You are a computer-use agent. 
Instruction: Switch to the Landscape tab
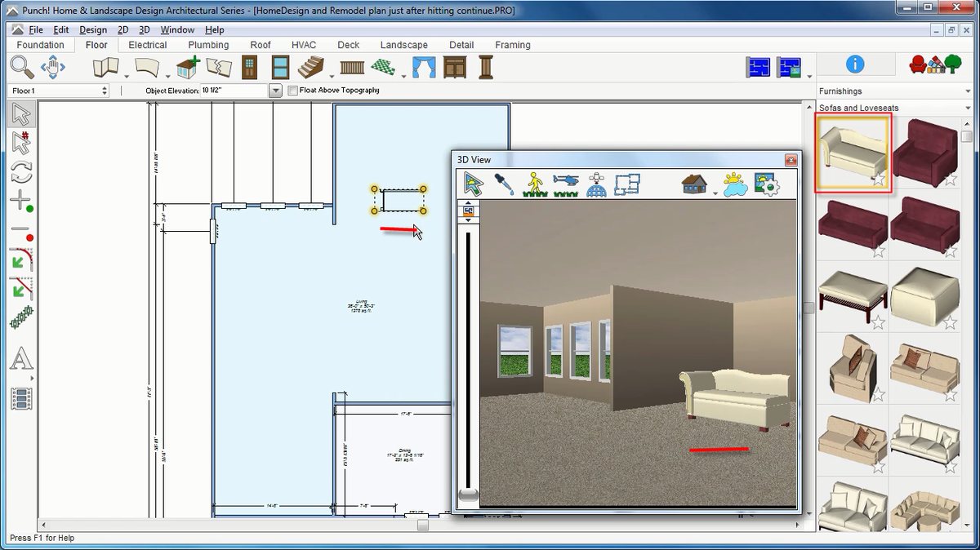(403, 45)
